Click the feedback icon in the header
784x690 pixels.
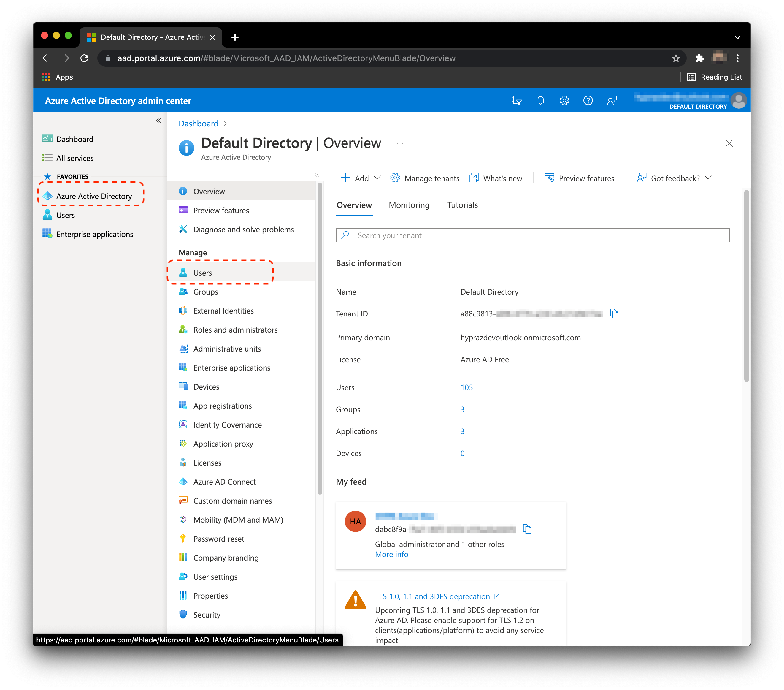[611, 101]
